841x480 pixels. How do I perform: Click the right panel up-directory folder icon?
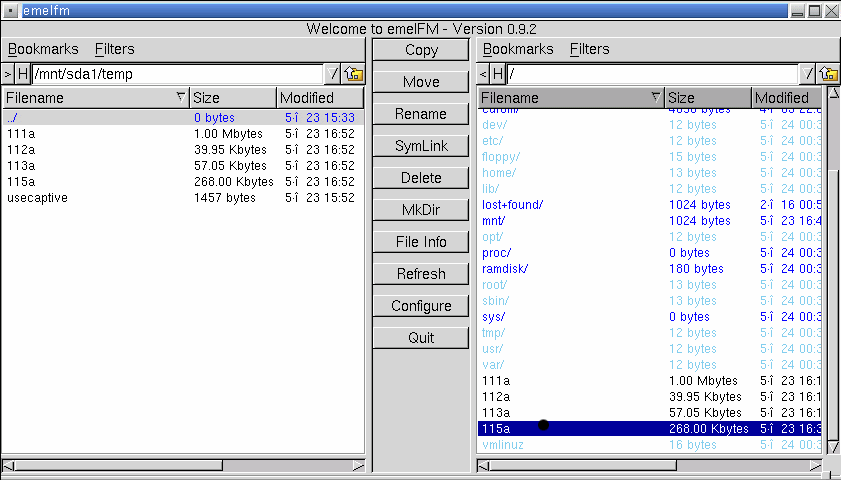(829, 74)
